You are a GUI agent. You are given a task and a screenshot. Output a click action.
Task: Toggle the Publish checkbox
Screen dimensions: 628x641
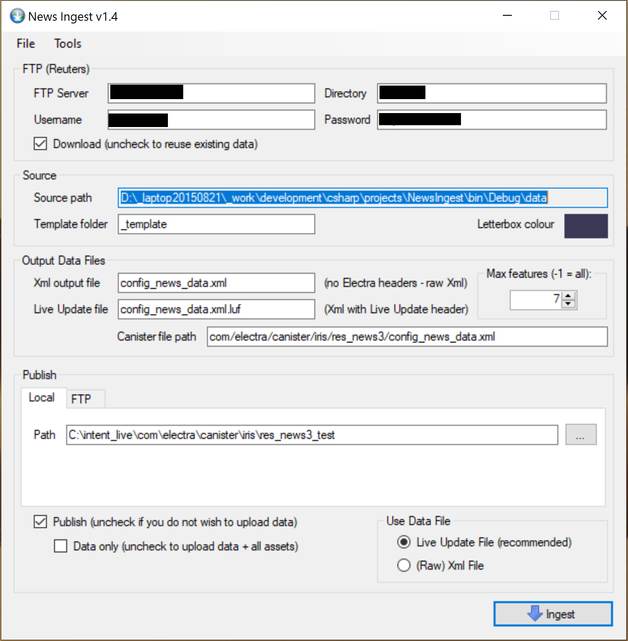click(41, 522)
